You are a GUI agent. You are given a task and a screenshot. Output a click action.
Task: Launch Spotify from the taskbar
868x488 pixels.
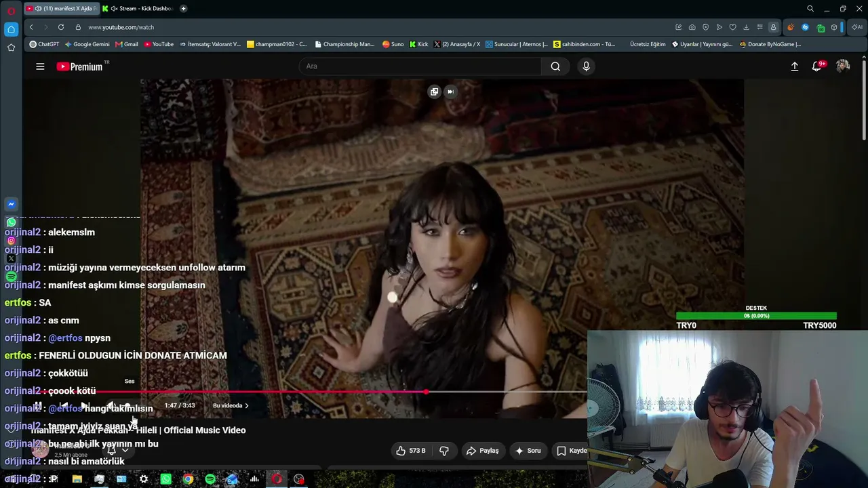(x=210, y=479)
